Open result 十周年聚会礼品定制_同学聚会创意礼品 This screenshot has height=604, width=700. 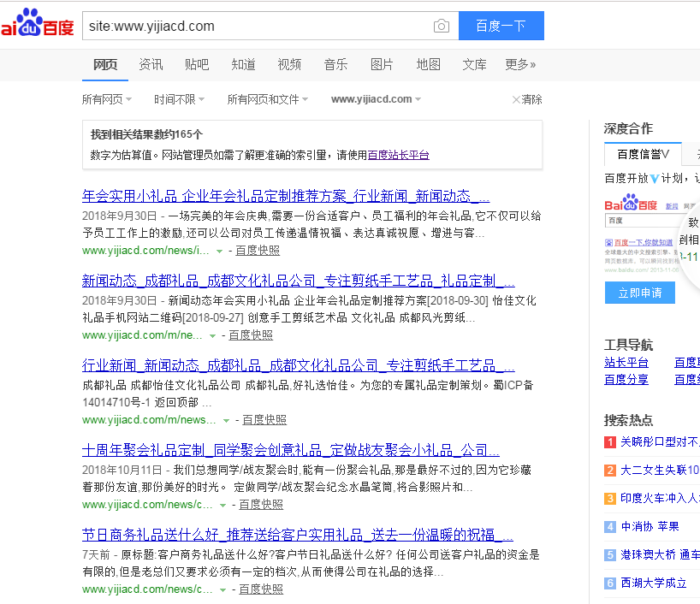tap(291, 450)
